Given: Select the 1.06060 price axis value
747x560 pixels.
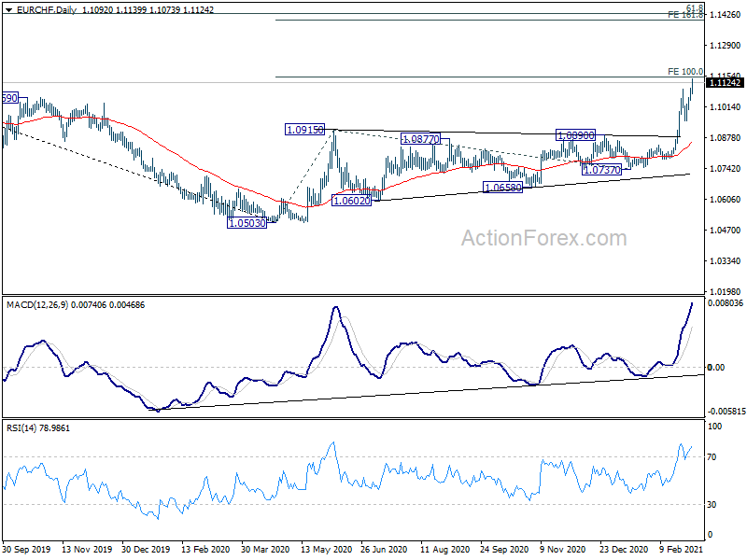Looking at the screenshot, I should click(726, 199).
